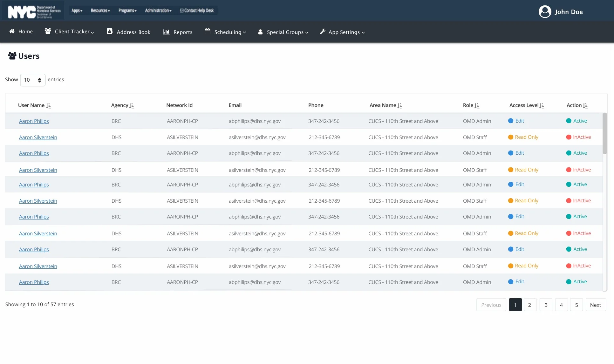614x364 pixels.
Task: Open last Aaron Philips user link
Action: (34, 282)
